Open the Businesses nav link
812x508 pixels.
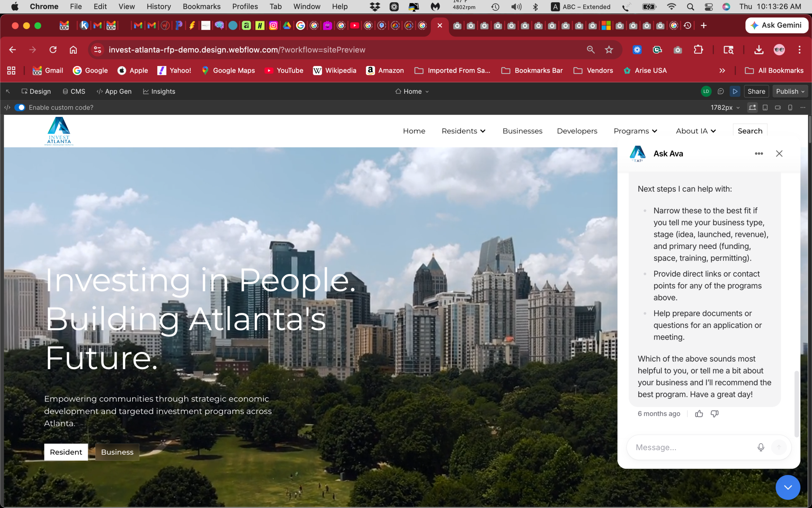pyautogui.click(x=522, y=131)
